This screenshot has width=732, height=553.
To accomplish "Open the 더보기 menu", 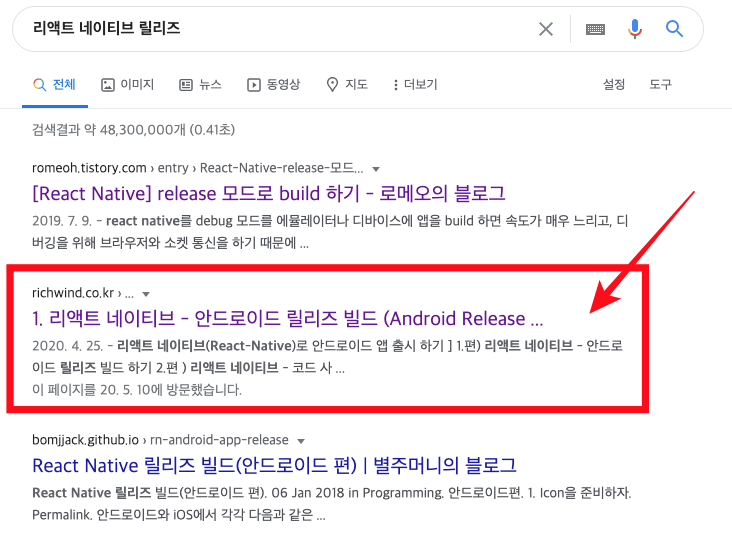I will coord(415,84).
